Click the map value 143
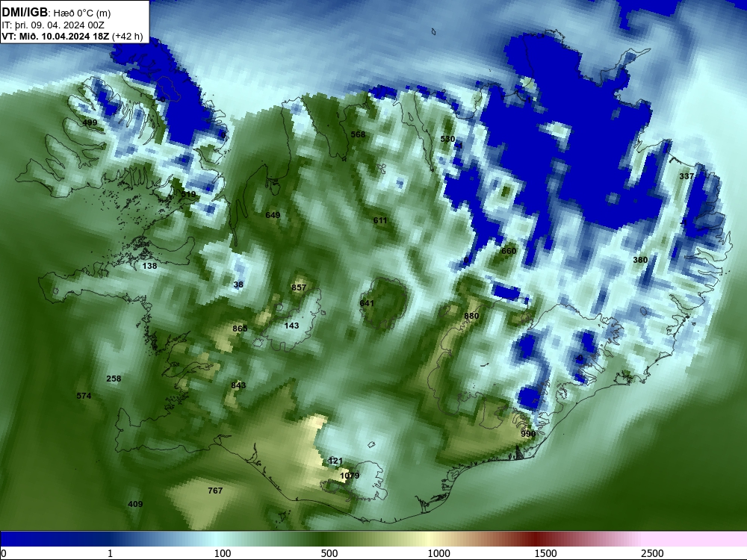Screen dimensions: 747x560 pyautogui.click(x=291, y=326)
